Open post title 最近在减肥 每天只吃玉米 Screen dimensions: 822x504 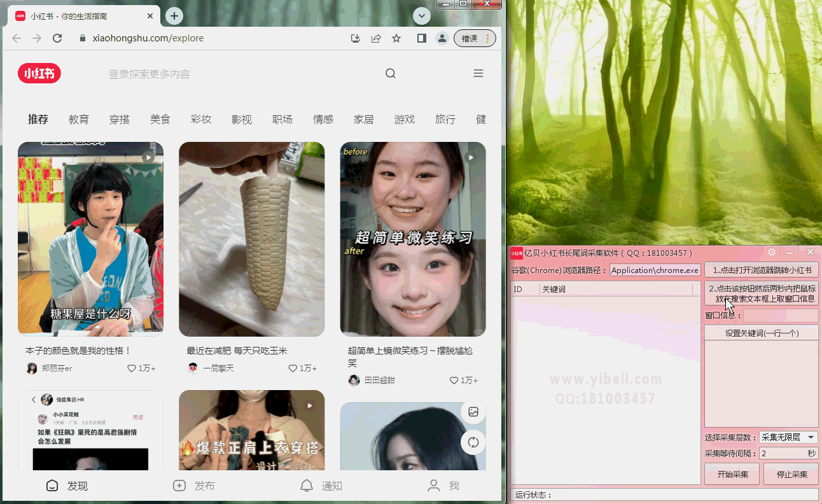[x=237, y=351]
